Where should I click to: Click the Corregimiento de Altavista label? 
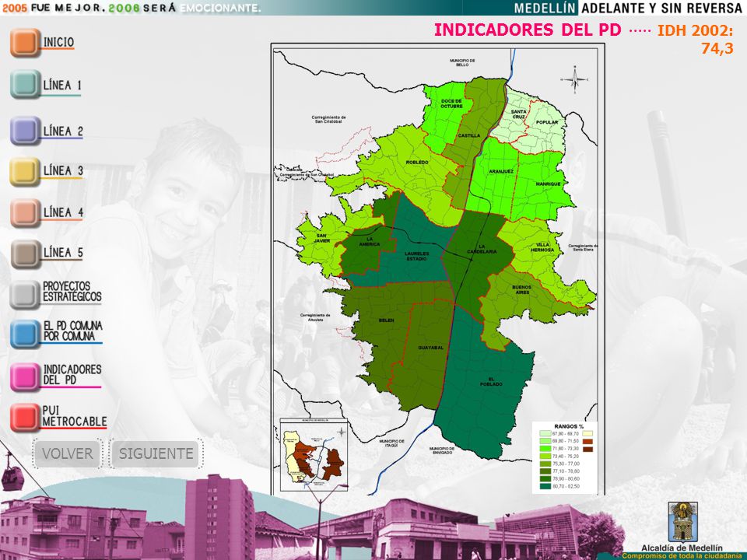pyautogui.click(x=315, y=317)
